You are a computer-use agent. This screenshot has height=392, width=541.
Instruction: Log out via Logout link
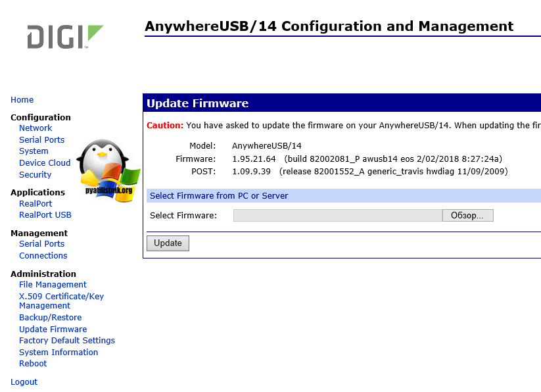(24, 382)
